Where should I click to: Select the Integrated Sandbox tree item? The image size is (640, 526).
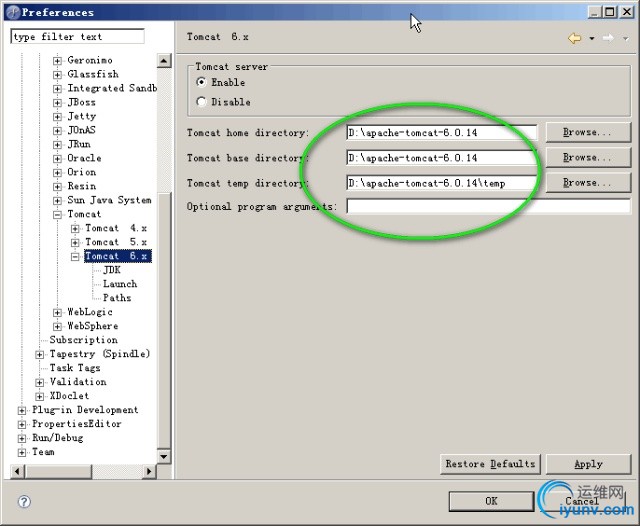(x=112, y=88)
